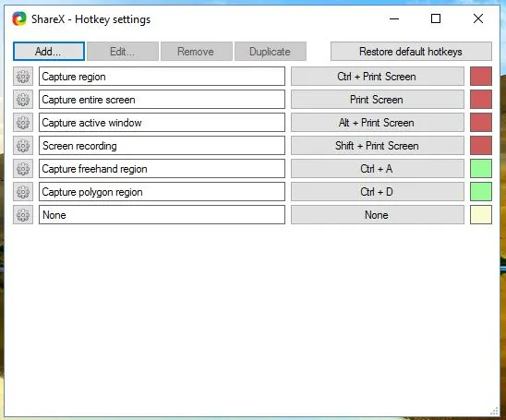Image resolution: width=506 pixels, height=420 pixels.
Task: Change the Ctrl + A hotkey
Action: tap(378, 169)
